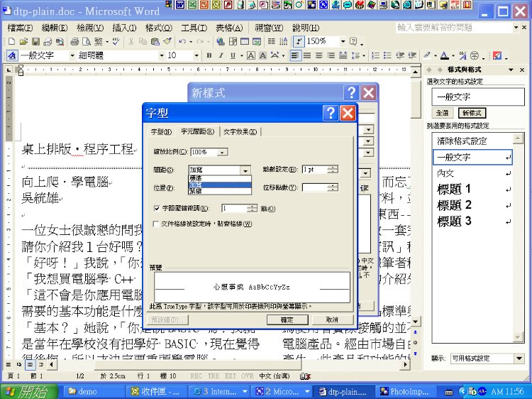The height and width of the screenshot is (399, 532).
Task: Toggle 字距壓縮微調 kerning checkbox
Action: click(x=157, y=208)
